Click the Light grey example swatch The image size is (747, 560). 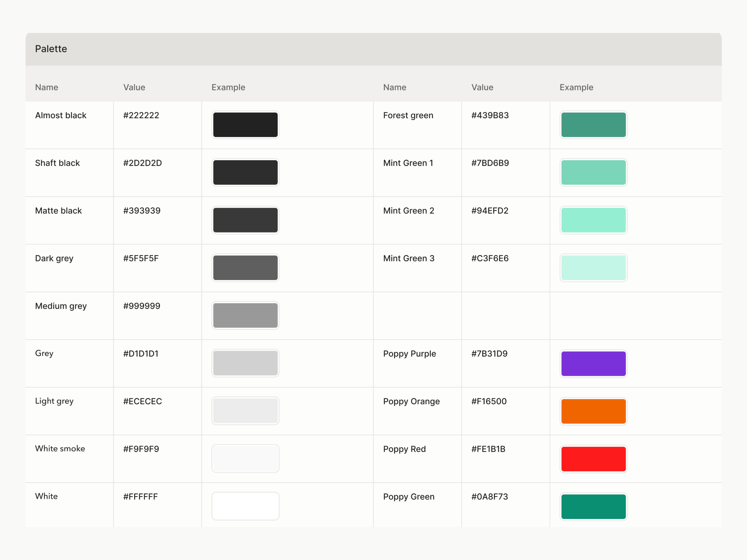pyautogui.click(x=245, y=411)
